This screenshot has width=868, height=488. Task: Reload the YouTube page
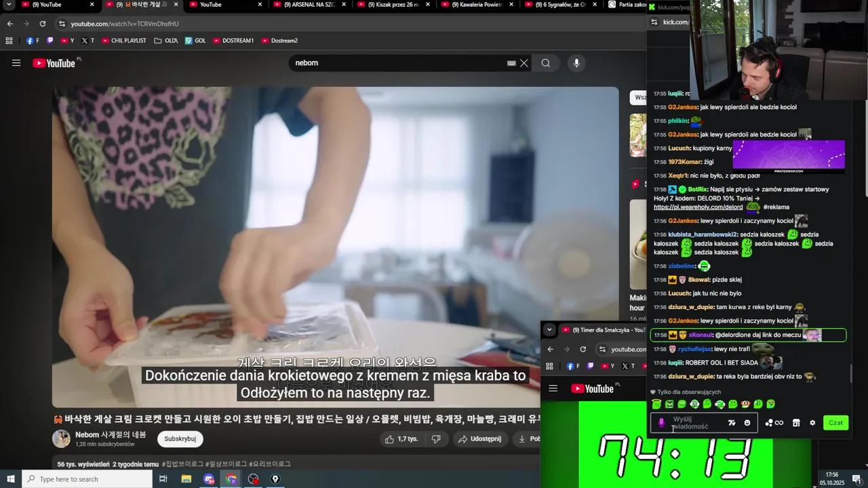pyautogui.click(x=43, y=24)
